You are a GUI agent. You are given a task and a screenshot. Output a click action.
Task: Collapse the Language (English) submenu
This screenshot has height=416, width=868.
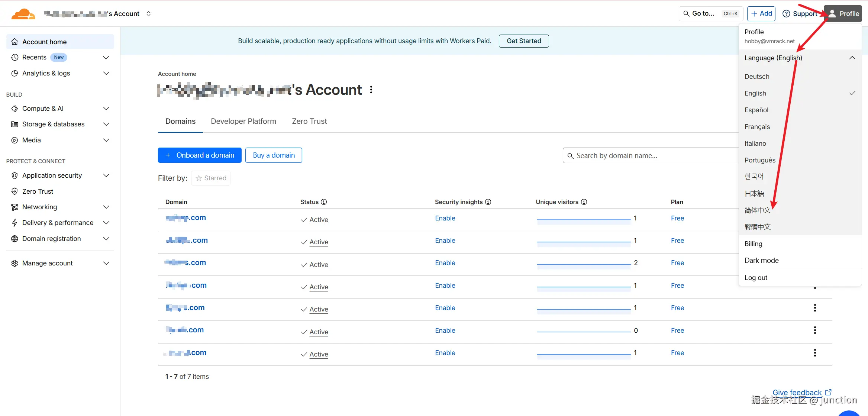coord(852,58)
